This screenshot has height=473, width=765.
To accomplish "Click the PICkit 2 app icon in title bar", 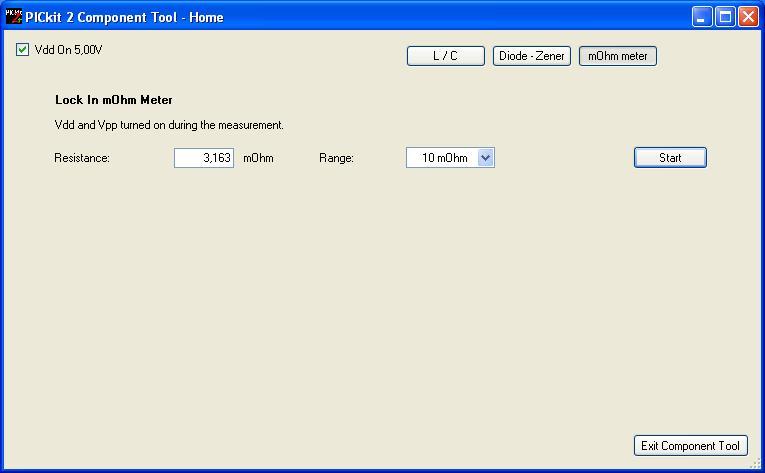I will [14, 17].
